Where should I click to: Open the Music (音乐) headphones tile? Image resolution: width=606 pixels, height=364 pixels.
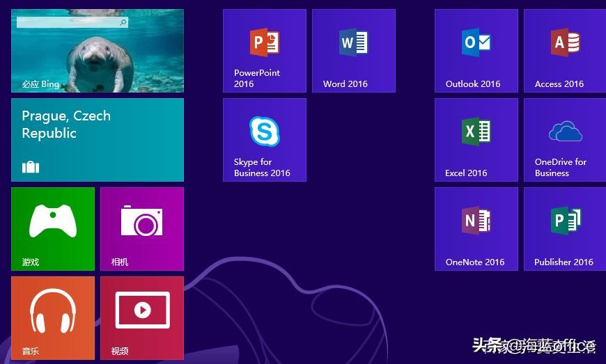(x=53, y=318)
